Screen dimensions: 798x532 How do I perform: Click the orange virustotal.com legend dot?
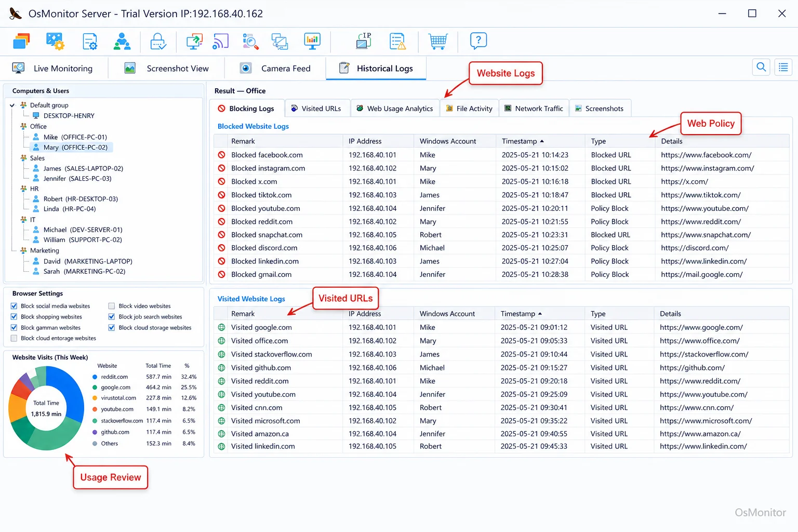tap(95, 398)
